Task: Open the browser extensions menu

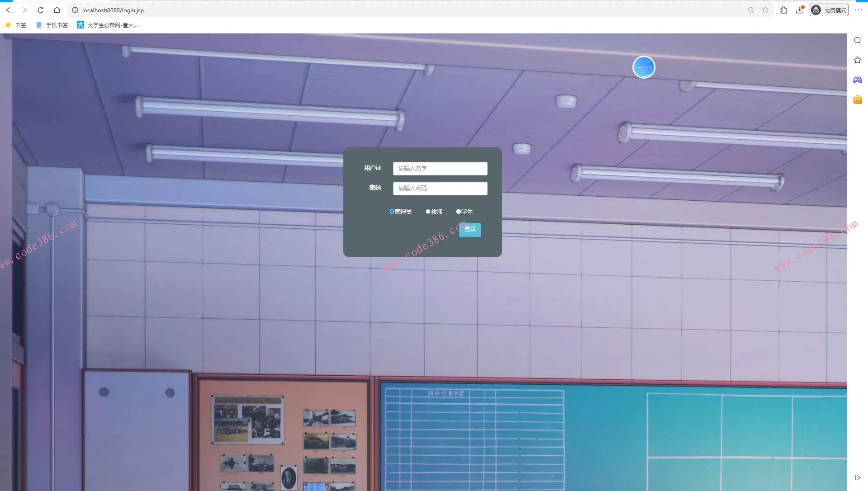Action: tap(783, 10)
